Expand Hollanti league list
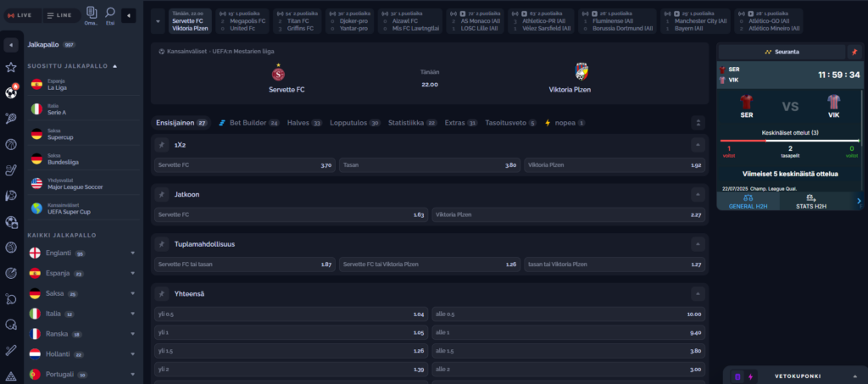 point(133,354)
